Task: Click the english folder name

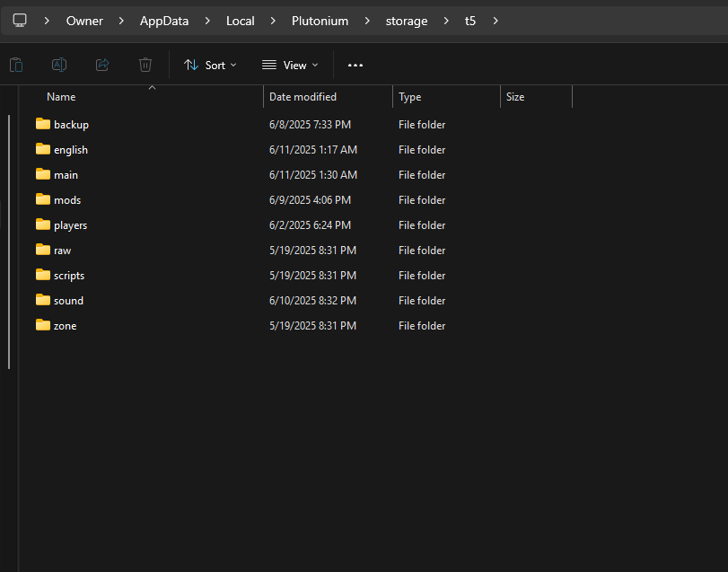Action: 71,149
